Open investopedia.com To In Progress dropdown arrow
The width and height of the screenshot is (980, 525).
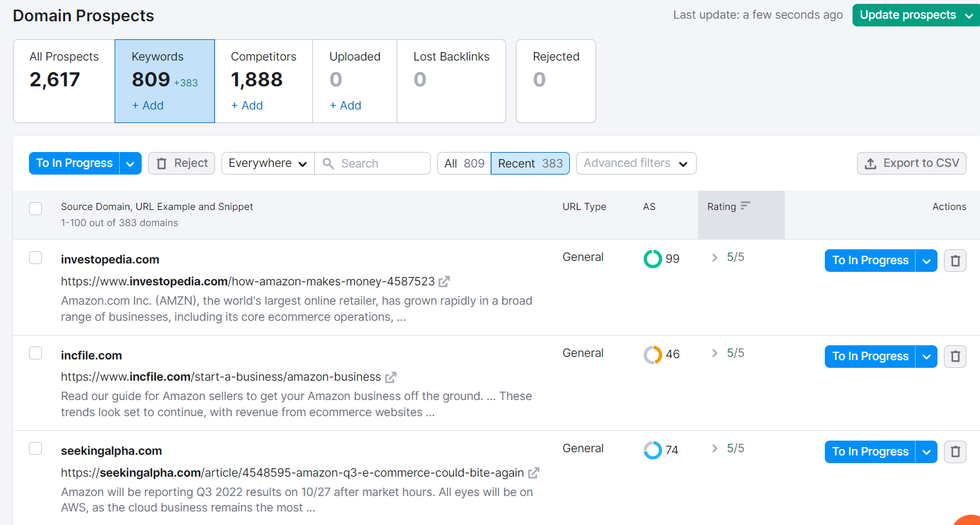point(926,261)
